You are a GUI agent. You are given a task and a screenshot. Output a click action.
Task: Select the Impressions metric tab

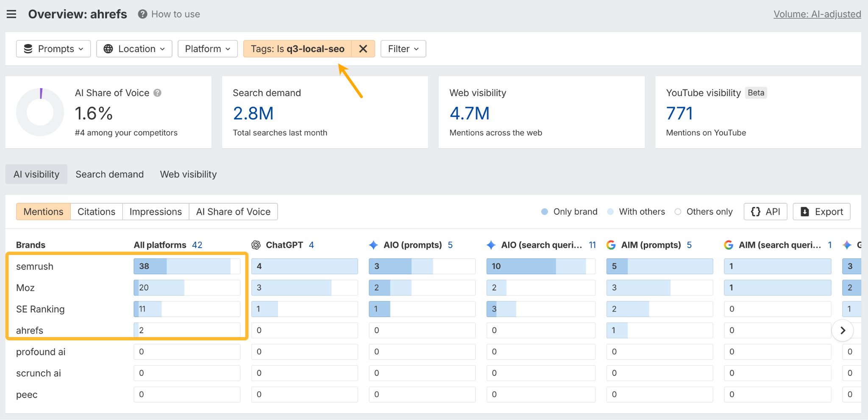(156, 212)
